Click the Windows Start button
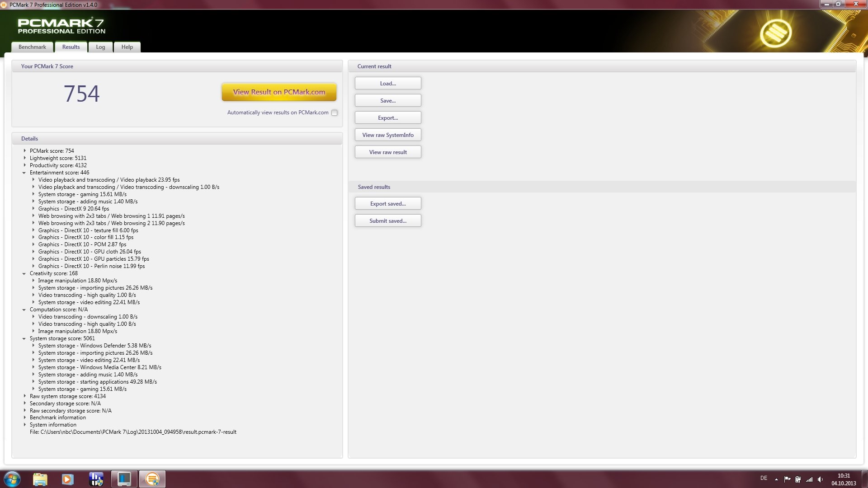868x488 pixels. click(12, 479)
